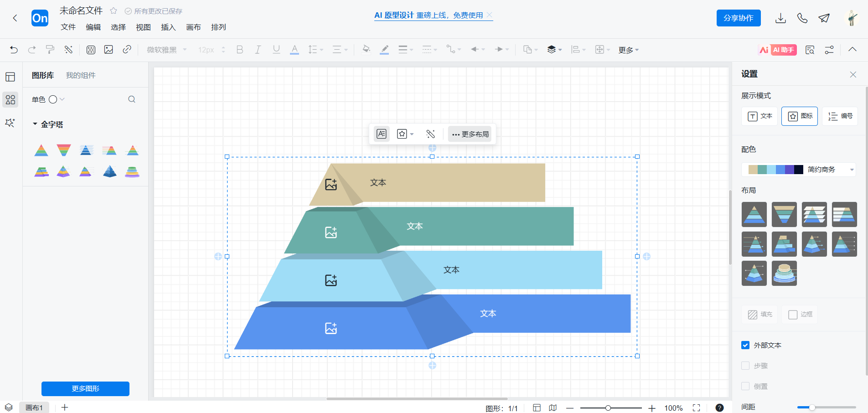Click the insert image toolbar icon

click(x=108, y=50)
